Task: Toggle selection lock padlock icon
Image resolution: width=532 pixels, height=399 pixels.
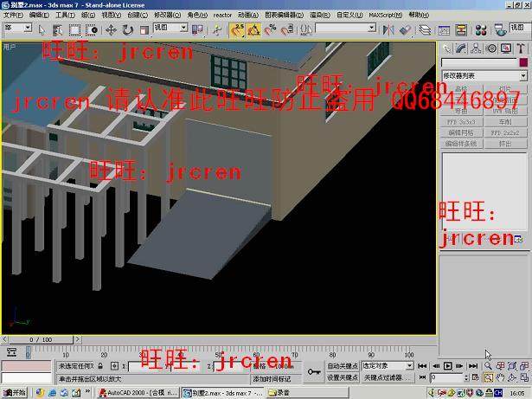Action: click(x=100, y=366)
